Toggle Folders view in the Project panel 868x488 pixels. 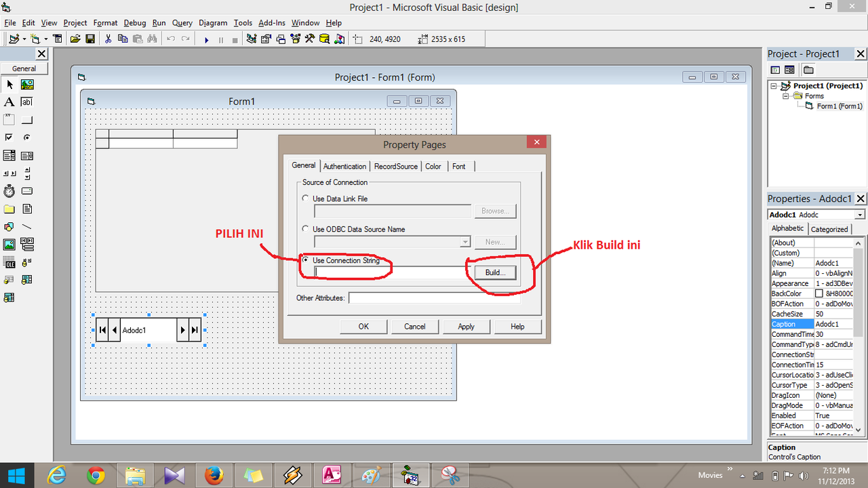tap(808, 70)
